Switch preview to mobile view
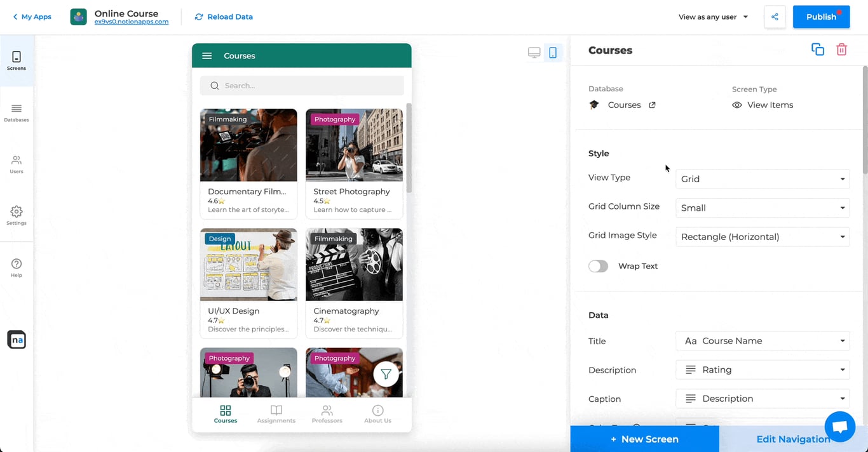This screenshot has height=452, width=868. [553, 53]
